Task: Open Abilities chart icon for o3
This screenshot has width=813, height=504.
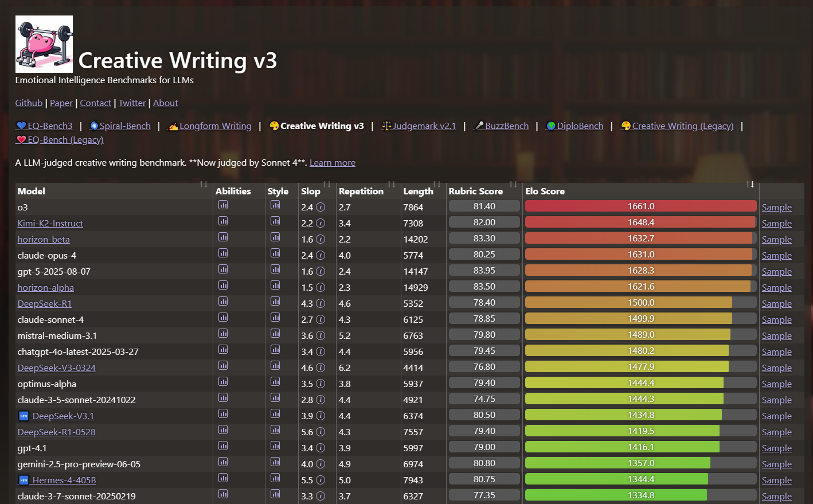Action: coord(223,205)
